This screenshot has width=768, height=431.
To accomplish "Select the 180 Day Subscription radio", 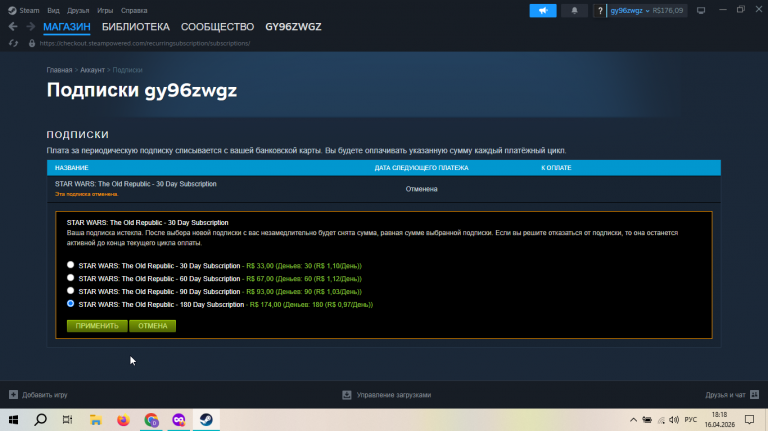I will tap(71, 304).
